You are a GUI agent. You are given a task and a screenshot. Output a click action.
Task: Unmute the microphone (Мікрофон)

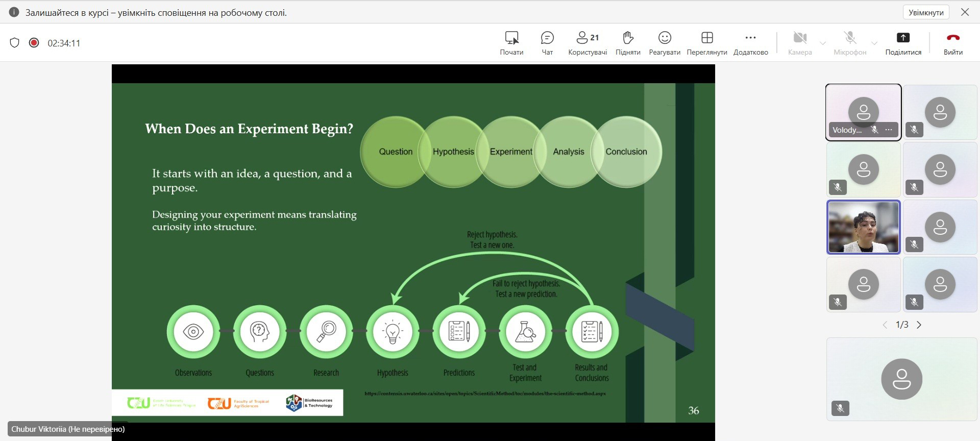click(849, 43)
